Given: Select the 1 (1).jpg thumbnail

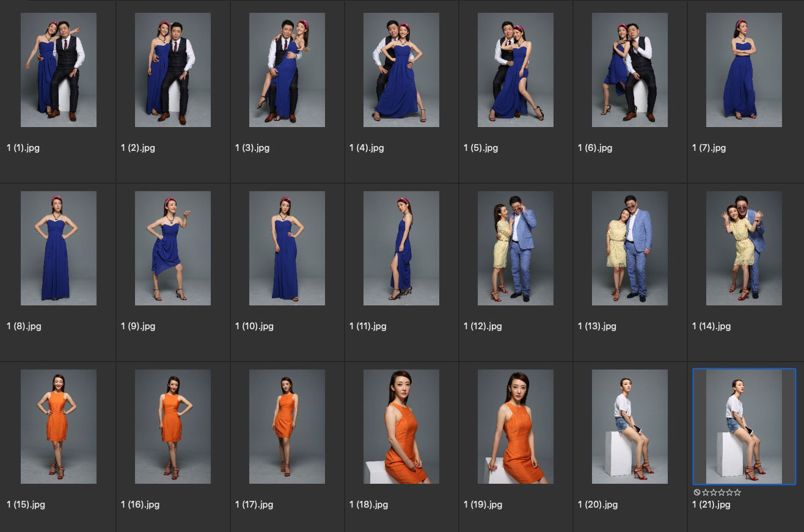Looking at the screenshot, I should tap(59, 70).
